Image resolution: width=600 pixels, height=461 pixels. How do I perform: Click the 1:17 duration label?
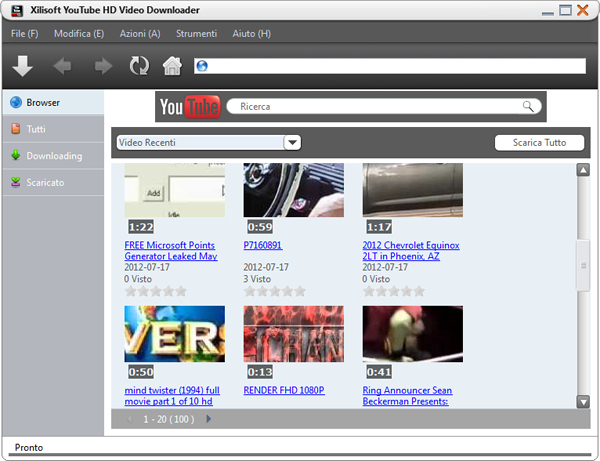click(x=379, y=227)
